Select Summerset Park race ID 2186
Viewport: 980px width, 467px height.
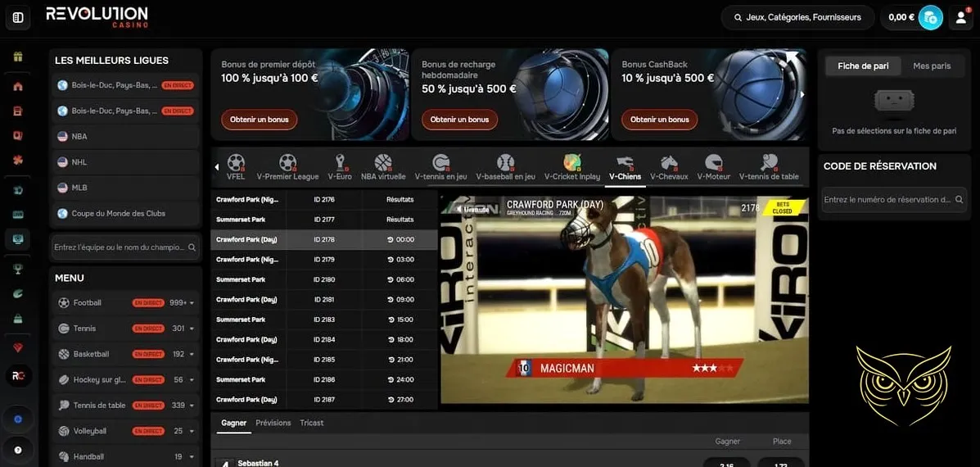coord(323,379)
